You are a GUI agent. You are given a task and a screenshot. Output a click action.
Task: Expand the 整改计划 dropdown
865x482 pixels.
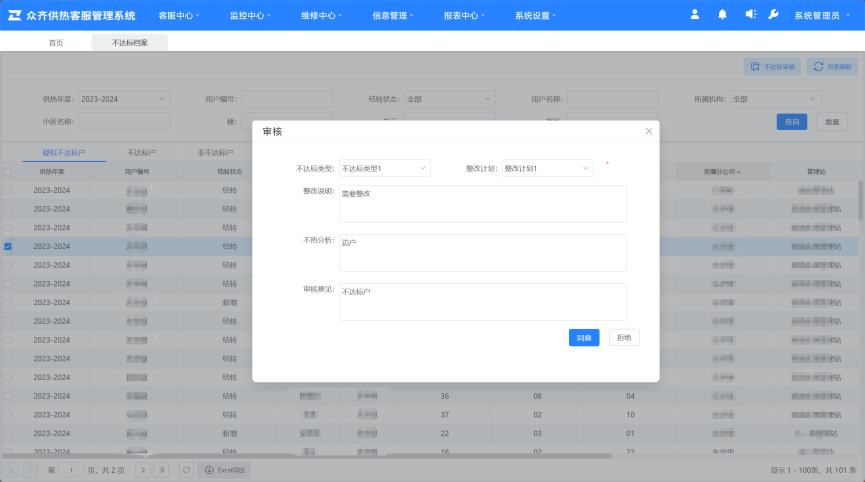[x=547, y=169]
